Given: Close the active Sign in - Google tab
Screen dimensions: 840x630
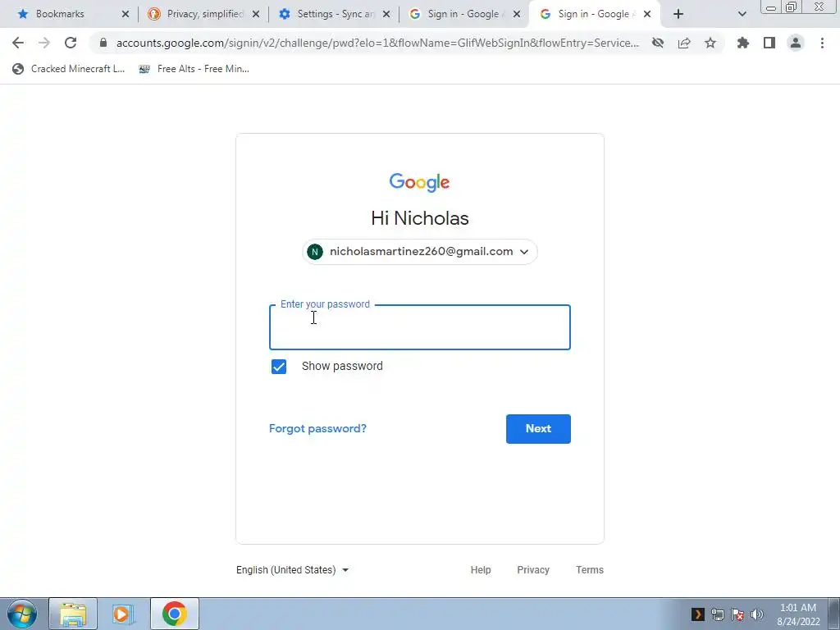Looking at the screenshot, I should click(x=647, y=15).
